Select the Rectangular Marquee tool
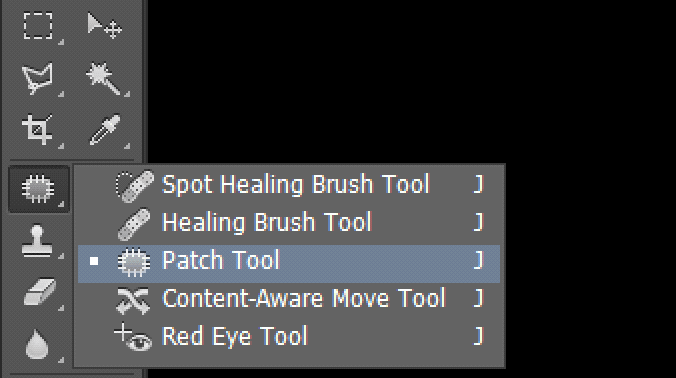The height and width of the screenshot is (378, 676). click(38, 26)
